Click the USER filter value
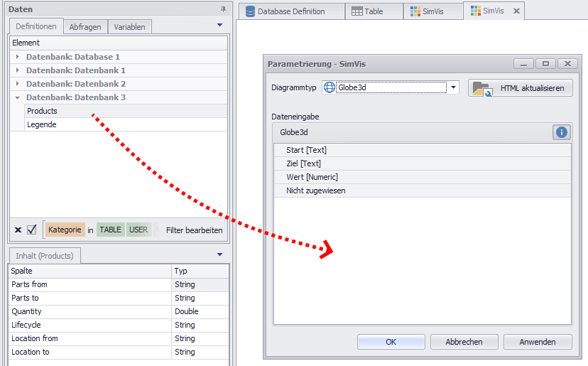Viewport: 588px width, 366px height. coord(138,230)
